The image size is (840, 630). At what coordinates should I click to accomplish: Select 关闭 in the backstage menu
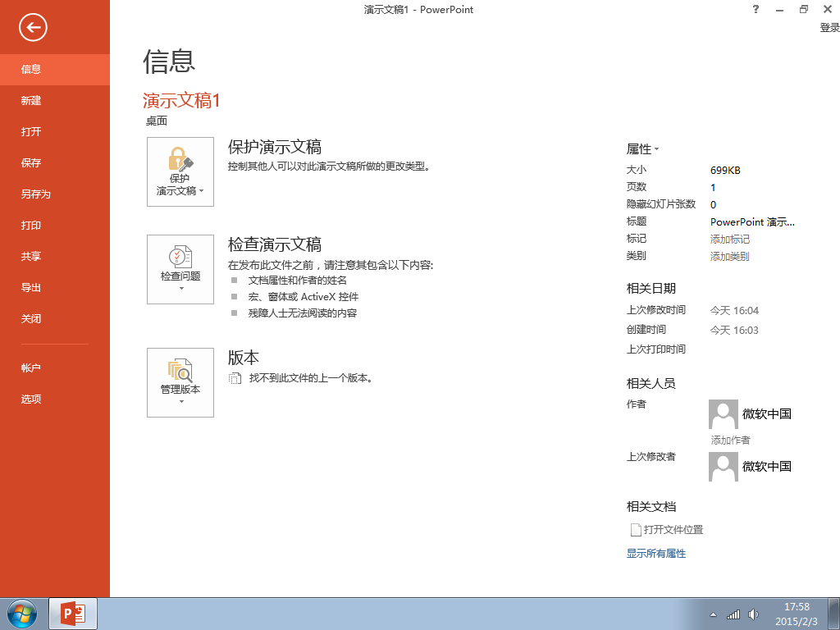click(x=55, y=319)
